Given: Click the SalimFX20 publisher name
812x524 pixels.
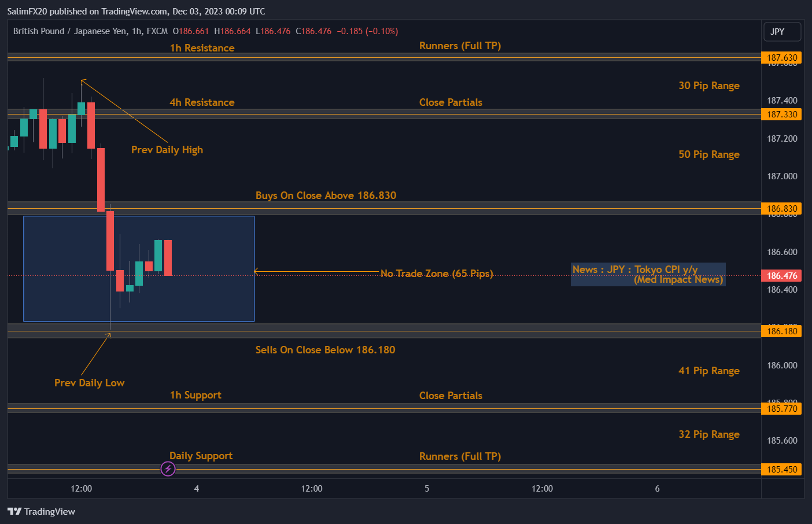Looking at the screenshot, I should click(x=27, y=12).
